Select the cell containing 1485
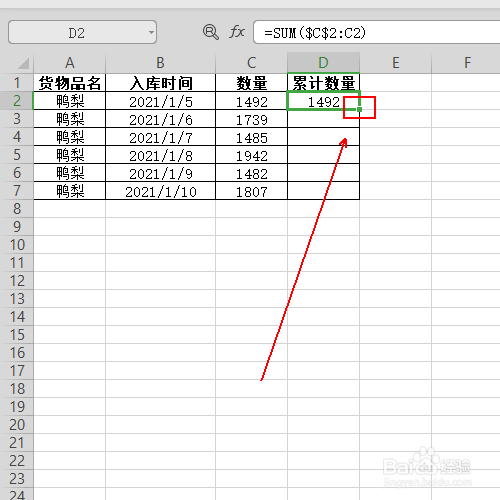500x500 pixels. pyautogui.click(x=252, y=137)
